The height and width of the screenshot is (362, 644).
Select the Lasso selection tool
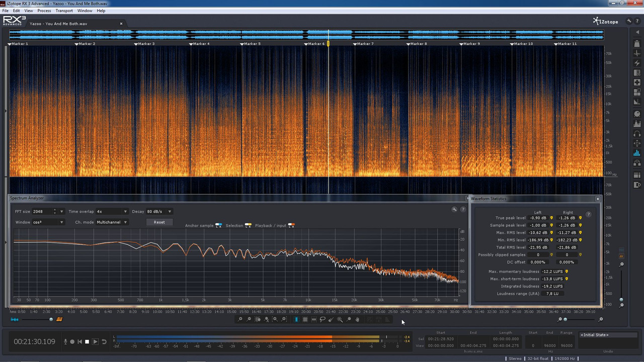(x=323, y=319)
